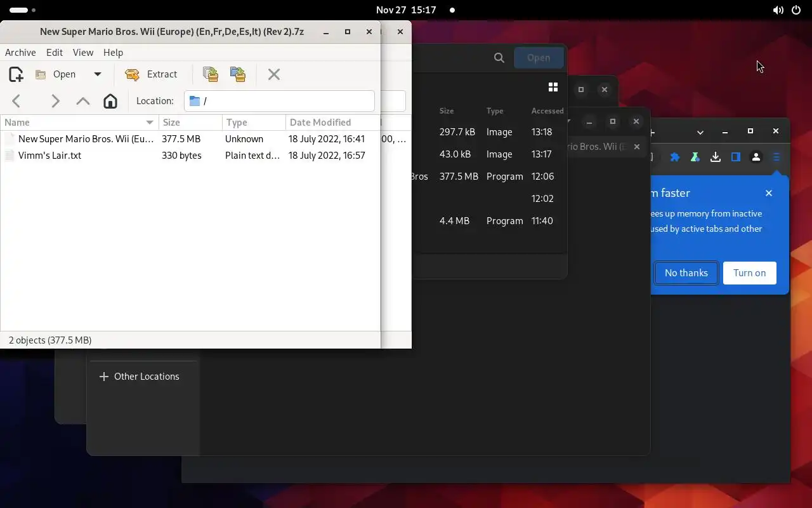812x508 pixels.
Task: Open the Chrome main menu icon
Action: coord(776,157)
